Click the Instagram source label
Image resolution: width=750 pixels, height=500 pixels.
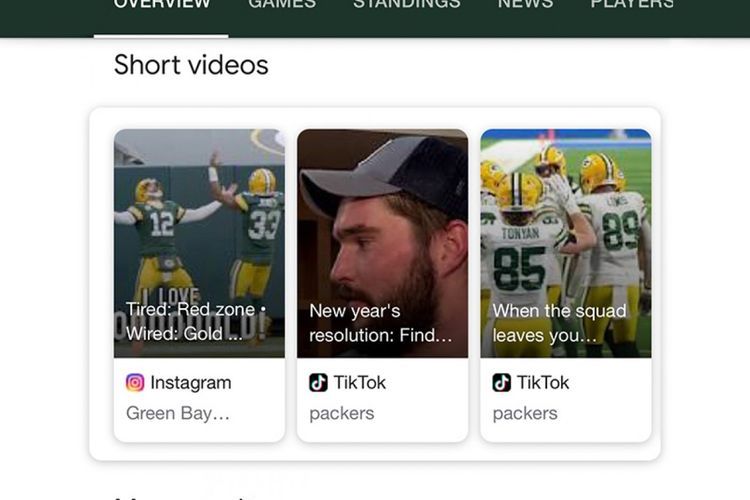pos(191,383)
